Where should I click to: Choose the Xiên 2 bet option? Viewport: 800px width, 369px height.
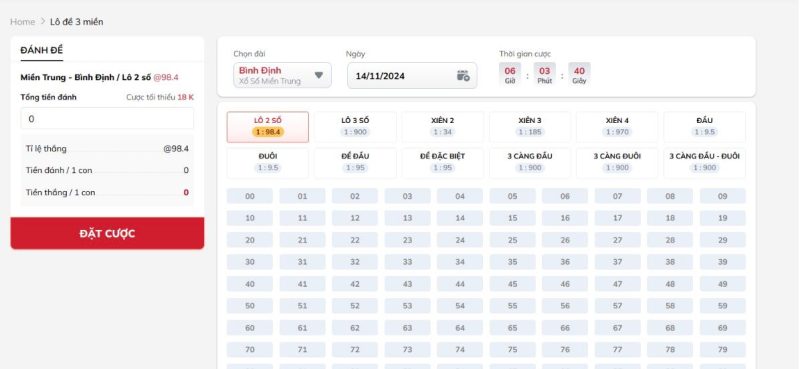click(442, 127)
